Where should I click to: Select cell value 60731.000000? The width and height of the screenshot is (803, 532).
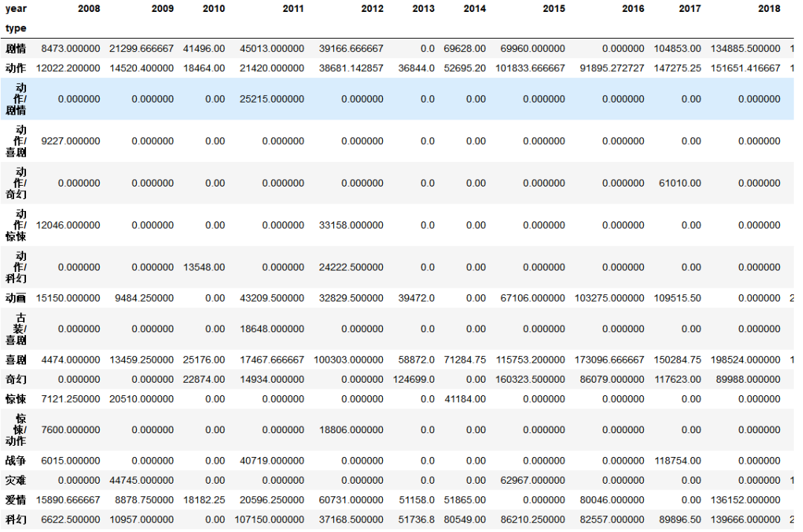(351, 500)
